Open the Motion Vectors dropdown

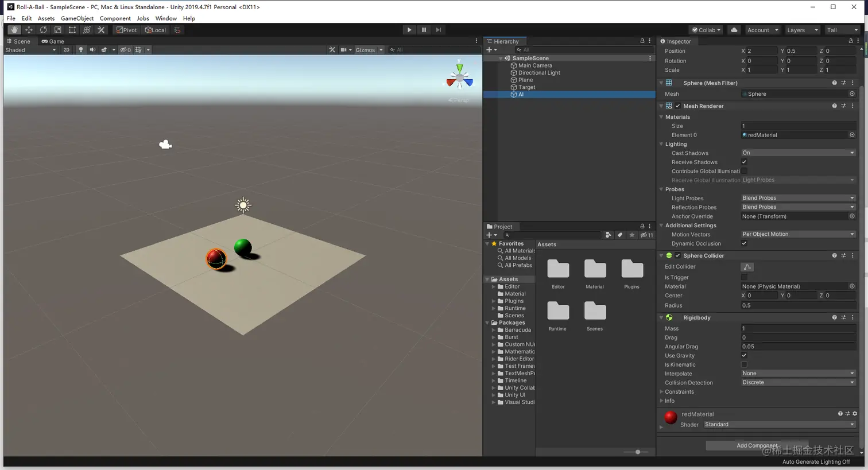[798, 234]
